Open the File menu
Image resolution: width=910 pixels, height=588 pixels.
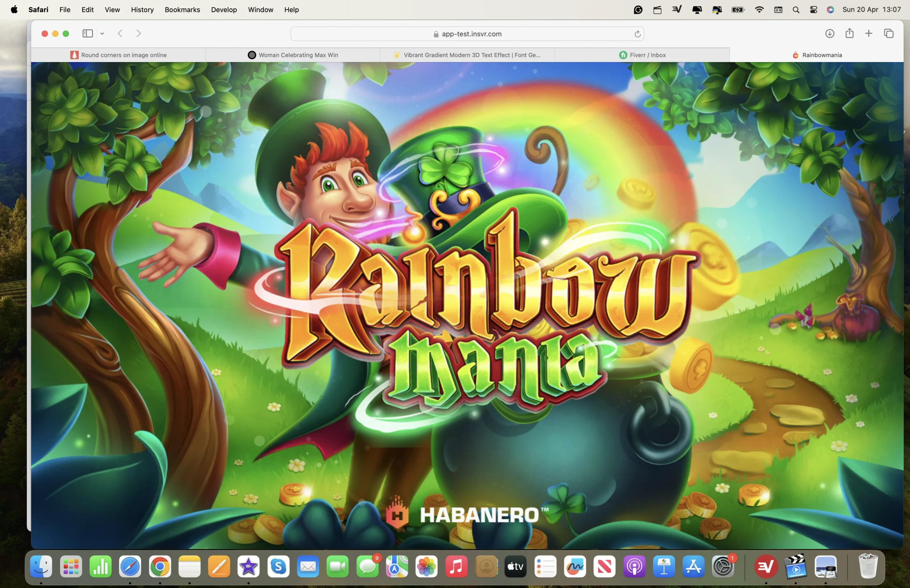(x=65, y=10)
